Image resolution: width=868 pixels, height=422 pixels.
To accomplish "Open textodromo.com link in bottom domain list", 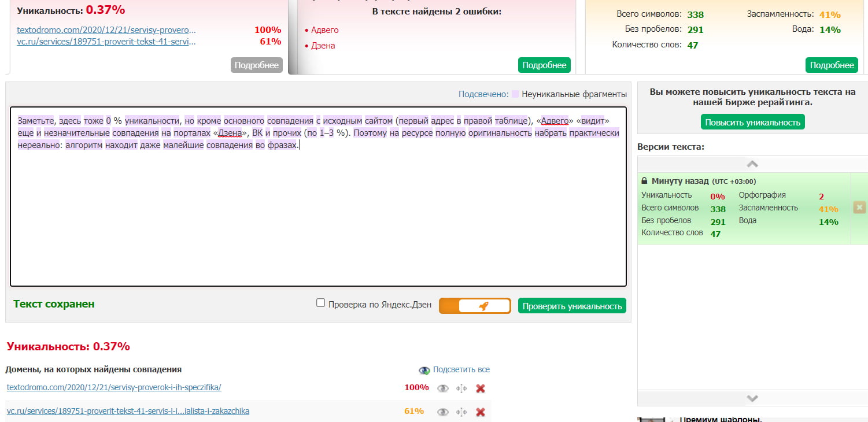I will pyautogui.click(x=114, y=387).
